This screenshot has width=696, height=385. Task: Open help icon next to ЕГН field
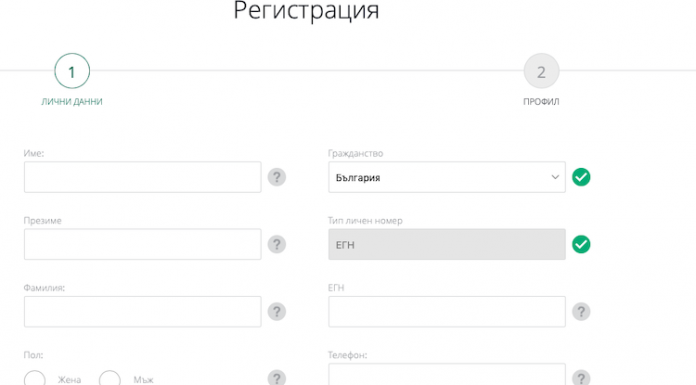tap(581, 312)
